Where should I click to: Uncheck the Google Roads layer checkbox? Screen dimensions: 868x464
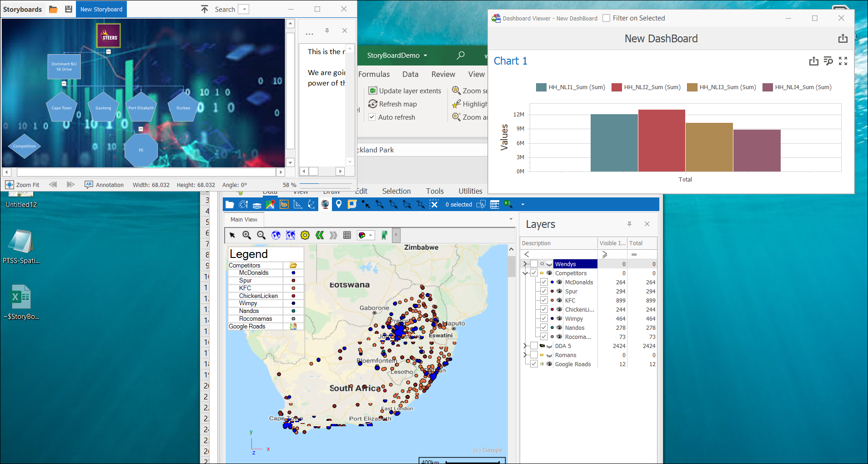pyautogui.click(x=534, y=364)
